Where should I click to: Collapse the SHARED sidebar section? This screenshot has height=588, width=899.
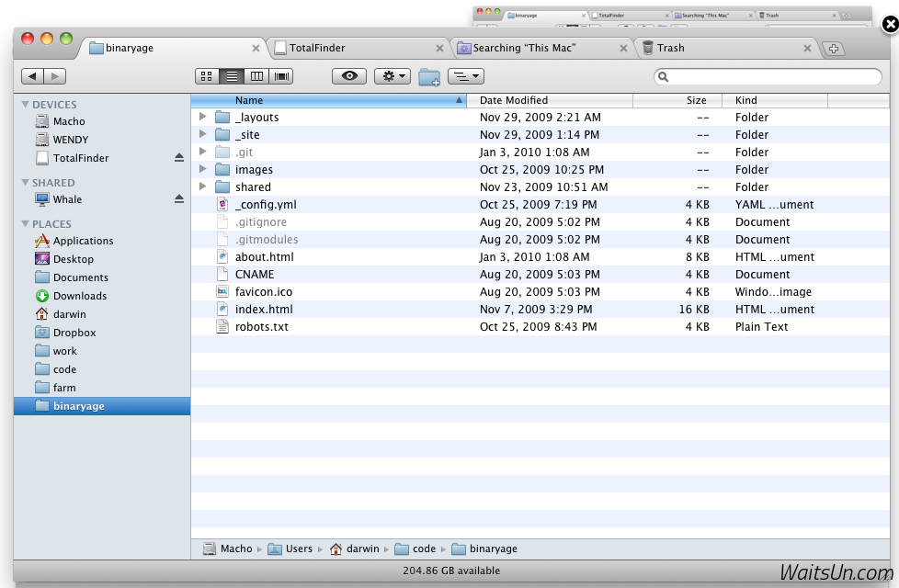click(x=26, y=183)
